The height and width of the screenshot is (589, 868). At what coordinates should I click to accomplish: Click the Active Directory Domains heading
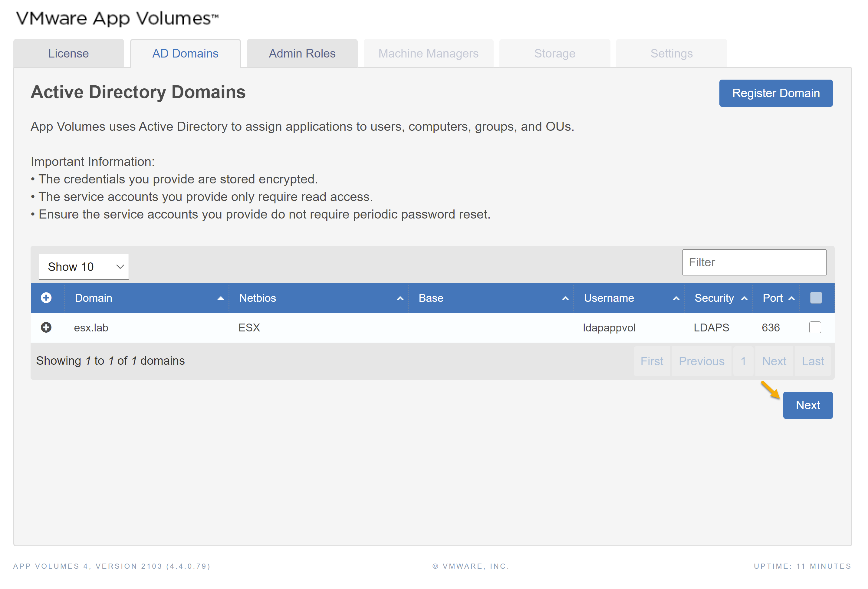(138, 93)
